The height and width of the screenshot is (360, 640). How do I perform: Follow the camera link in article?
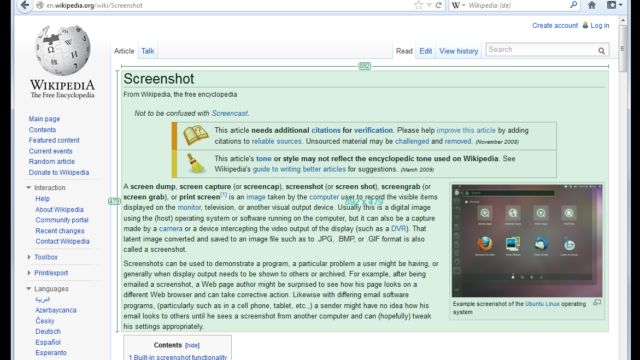pyautogui.click(x=171, y=229)
